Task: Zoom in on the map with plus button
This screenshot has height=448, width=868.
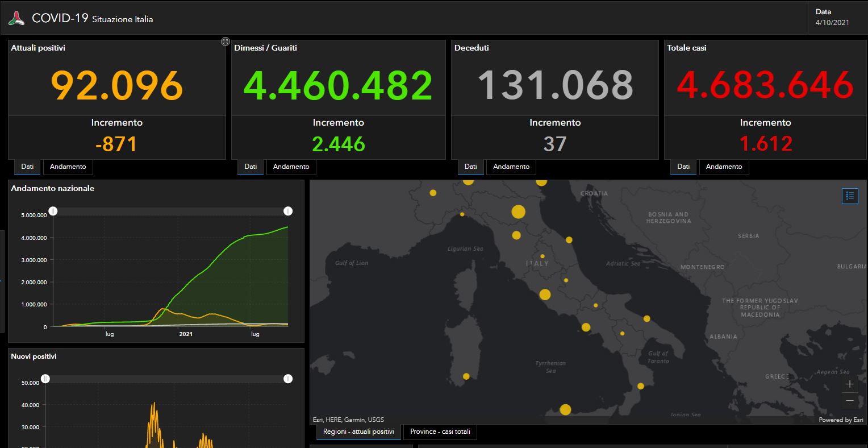Action: 850,384
